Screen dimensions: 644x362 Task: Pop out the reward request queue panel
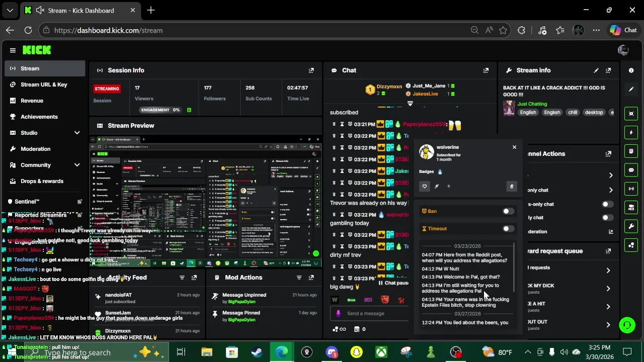[608, 251]
